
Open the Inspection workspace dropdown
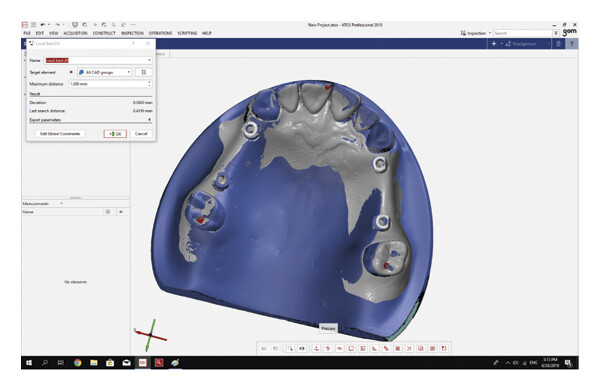476,33
